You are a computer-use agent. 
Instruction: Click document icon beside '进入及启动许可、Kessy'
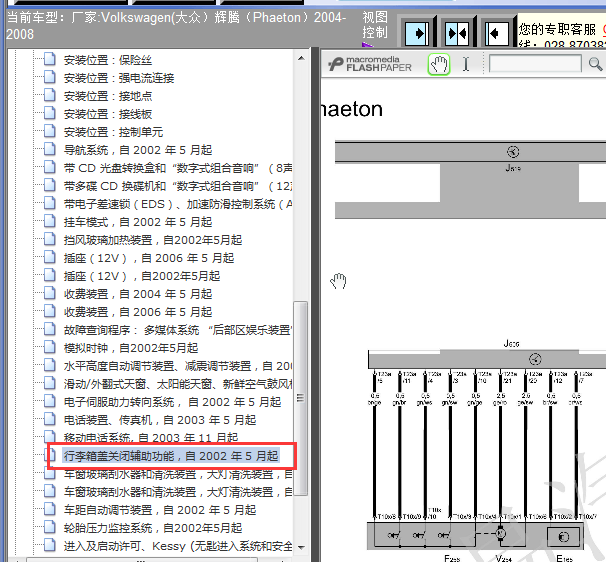(49, 545)
